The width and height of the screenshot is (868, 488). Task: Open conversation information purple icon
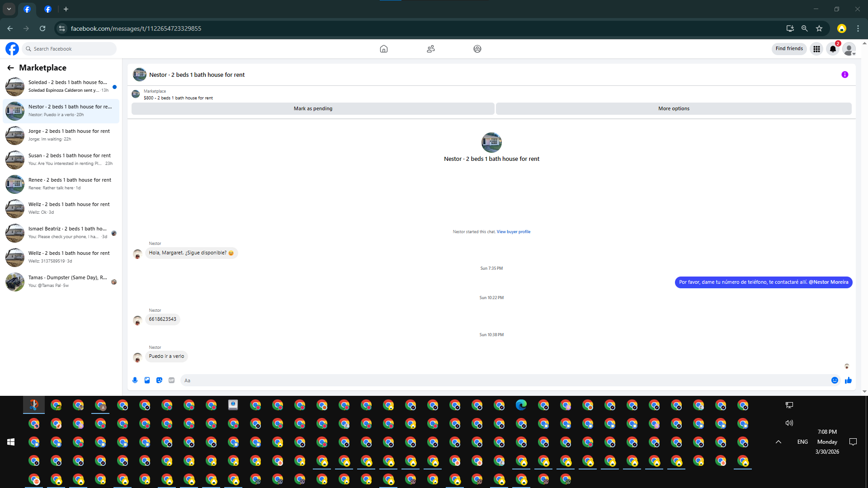(x=844, y=75)
